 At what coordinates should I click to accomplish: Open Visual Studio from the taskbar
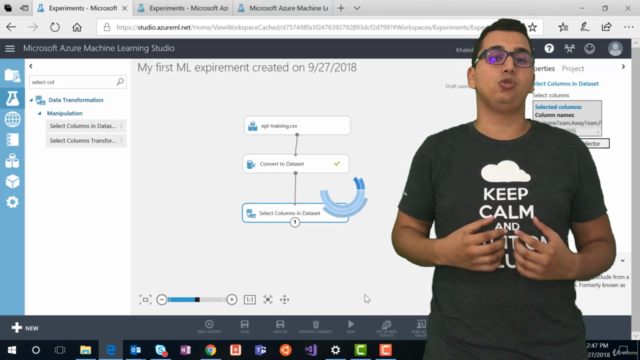click(x=311, y=350)
